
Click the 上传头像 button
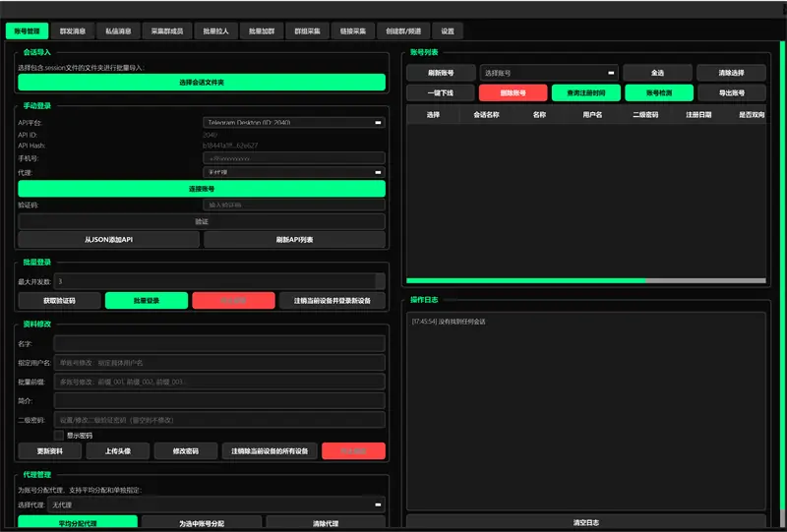point(117,451)
